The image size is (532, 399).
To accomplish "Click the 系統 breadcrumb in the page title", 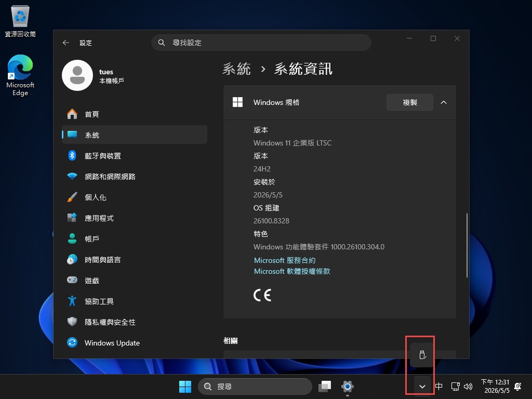I will [x=236, y=69].
